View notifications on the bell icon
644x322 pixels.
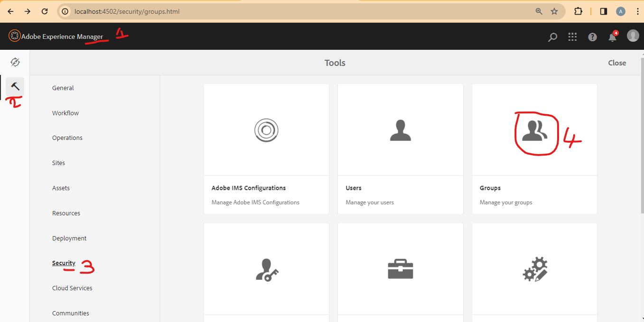click(x=612, y=36)
